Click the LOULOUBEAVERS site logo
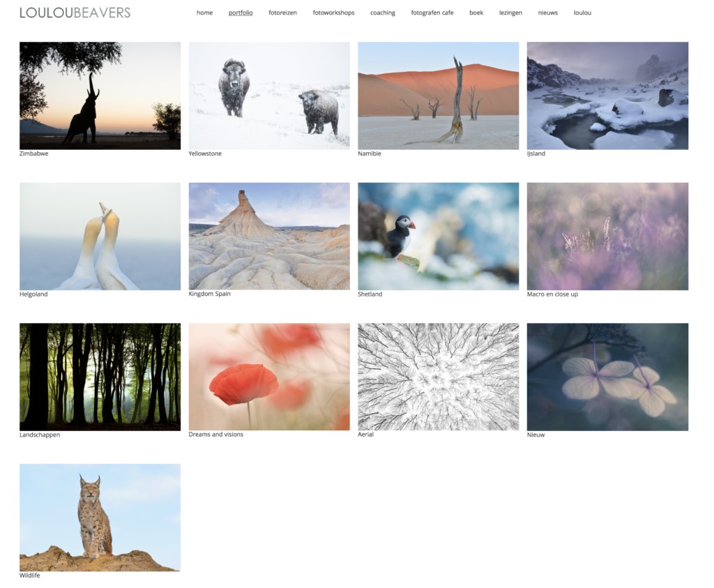This screenshot has height=588, width=714. click(x=75, y=13)
